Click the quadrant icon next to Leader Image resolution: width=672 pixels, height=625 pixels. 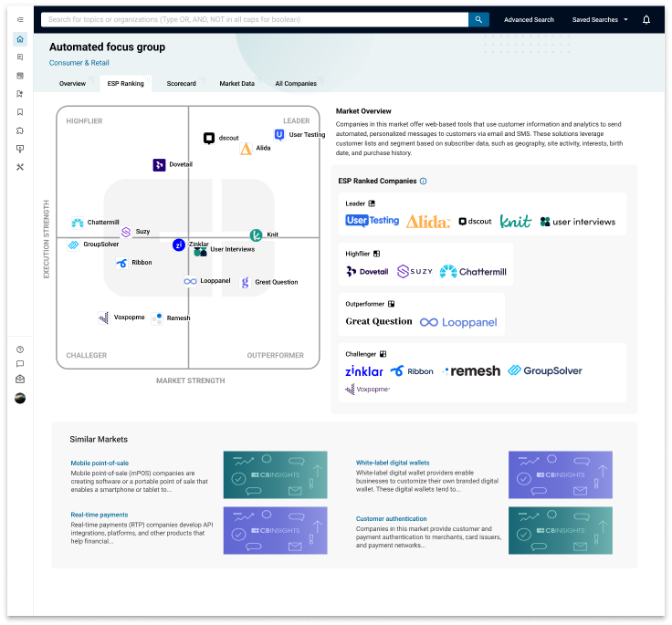point(372,203)
